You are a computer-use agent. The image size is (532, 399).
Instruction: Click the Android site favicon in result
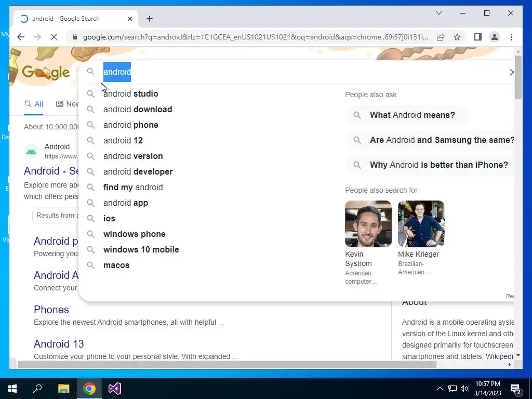pos(31,151)
